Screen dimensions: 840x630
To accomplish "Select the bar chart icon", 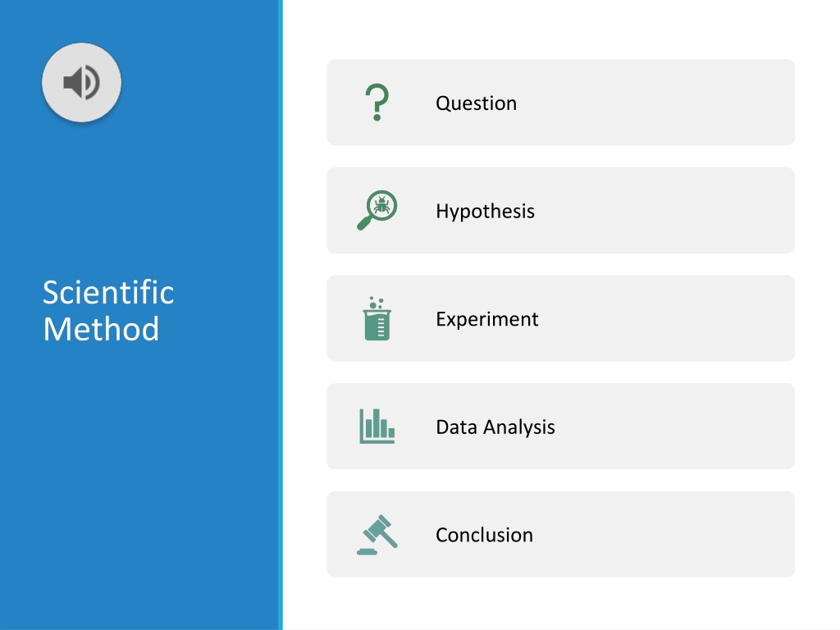I will pyautogui.click(x=377, y=426).
